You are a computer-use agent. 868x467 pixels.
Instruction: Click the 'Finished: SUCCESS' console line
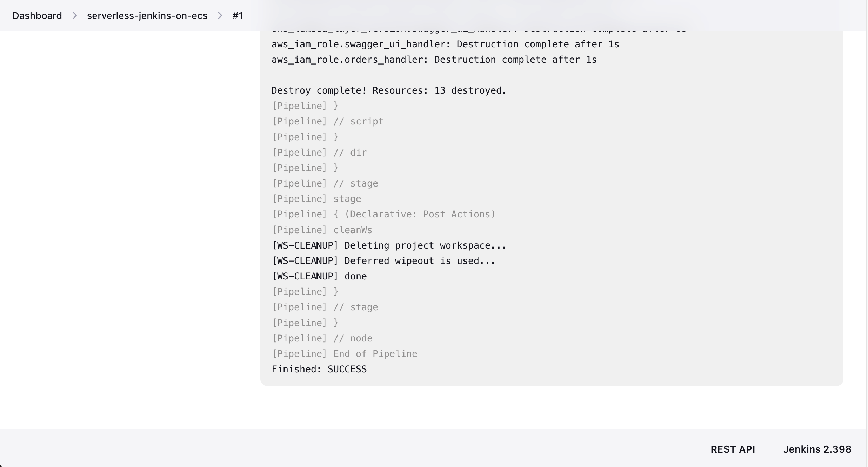[319, 369]
